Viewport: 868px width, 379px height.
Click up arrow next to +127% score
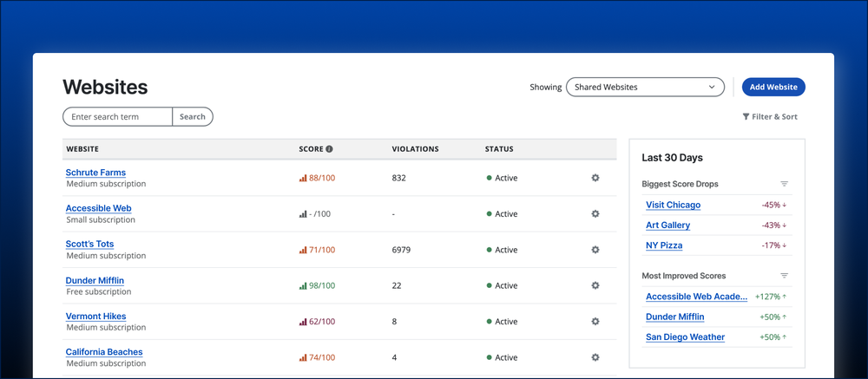pyautogui.click(x=785, y=297)
